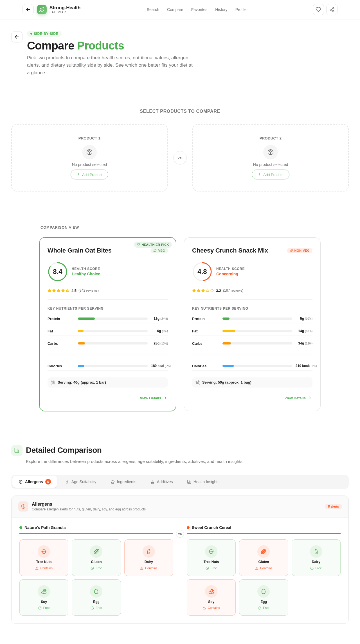Screen dimensions: 360x644
Task: Click the trophy Healthier Pick badge
Action: click(x=153, y=245)
